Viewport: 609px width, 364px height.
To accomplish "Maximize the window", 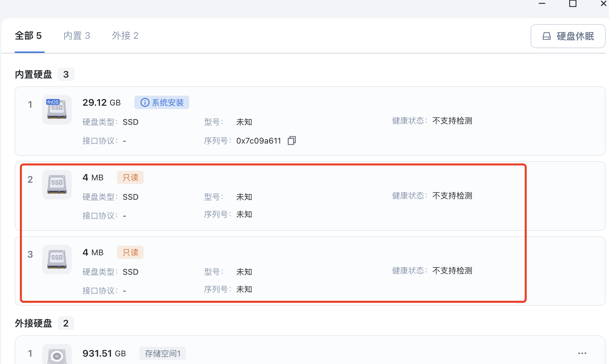I will (x=573, y=4).
